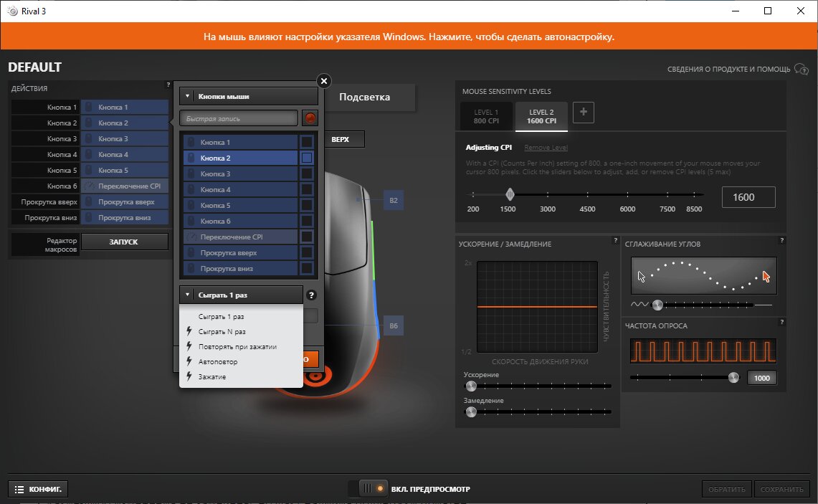The width and height of the screenshot is (818, 504).
Task: Click the 1600 CPI value field
Action: tap(748, 197)
